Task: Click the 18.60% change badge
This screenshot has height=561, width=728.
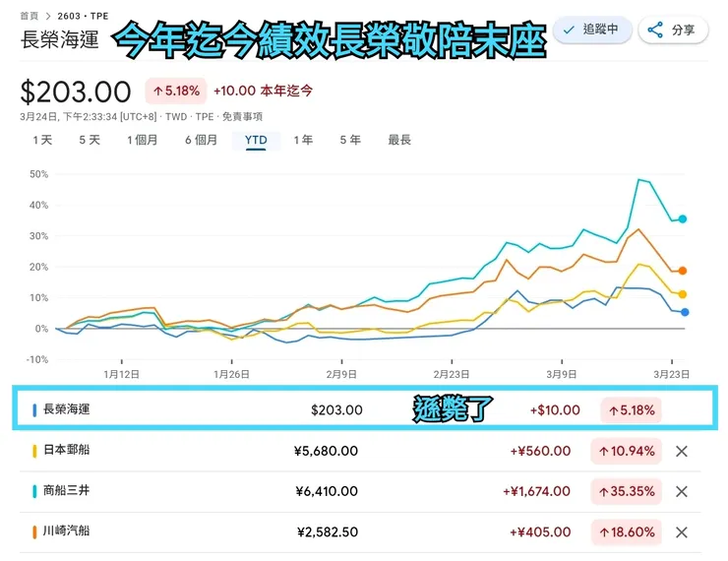Action: (x=626, y=532)
